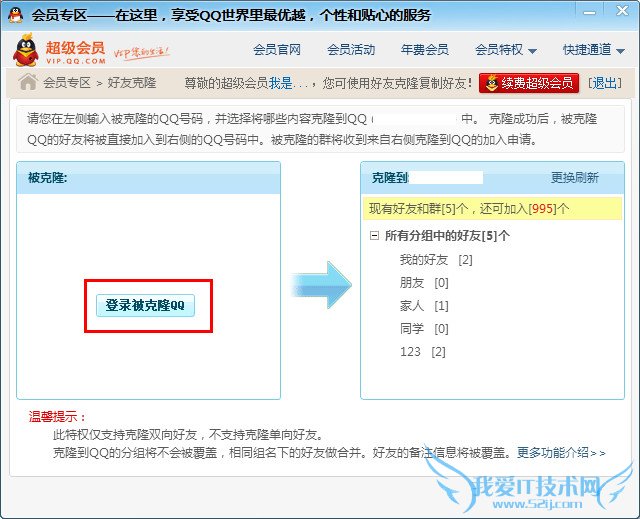640x519 pixels.
Task: Select the 家人 [1] group
Action: pyautogui.click(x=424, y=306)
